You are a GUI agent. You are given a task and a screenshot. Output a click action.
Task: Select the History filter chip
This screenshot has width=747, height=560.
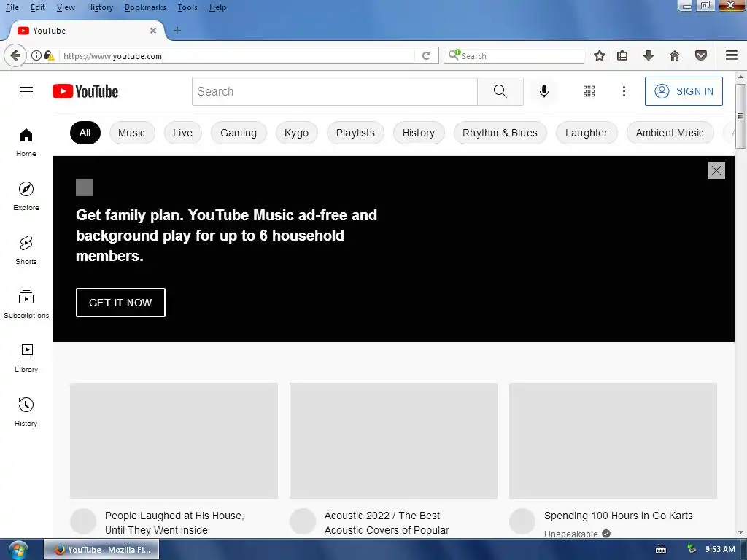pos(418,133)
